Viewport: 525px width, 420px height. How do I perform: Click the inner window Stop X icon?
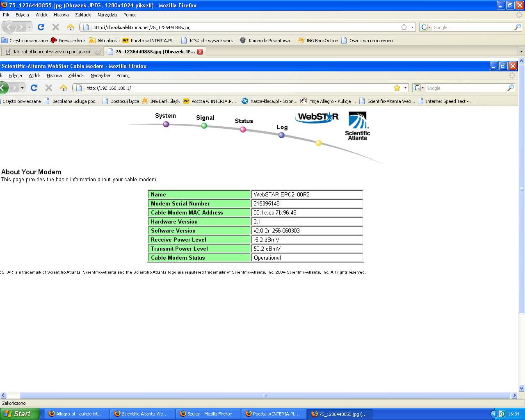click(49, 88)
